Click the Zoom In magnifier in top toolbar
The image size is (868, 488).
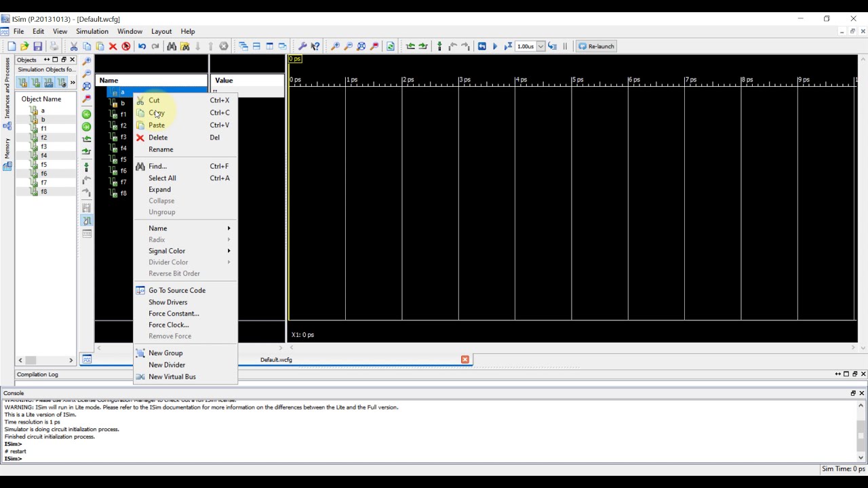click(x=335, y=46)
